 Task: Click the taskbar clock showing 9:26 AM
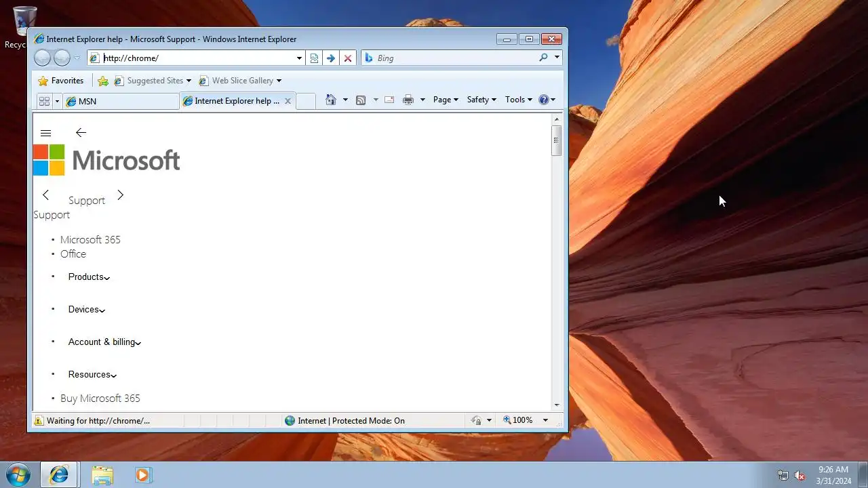(833, 475)
